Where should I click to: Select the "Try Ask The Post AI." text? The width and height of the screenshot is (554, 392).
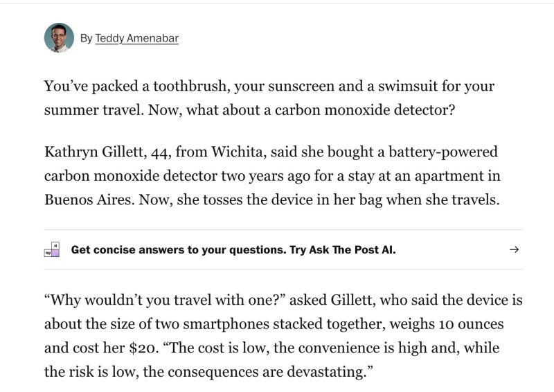click(x=341, y=249)
